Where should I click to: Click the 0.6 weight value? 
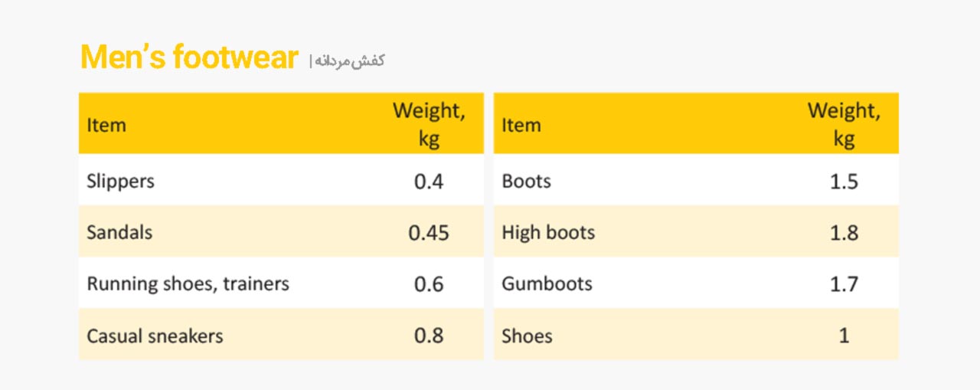[429, 284]
